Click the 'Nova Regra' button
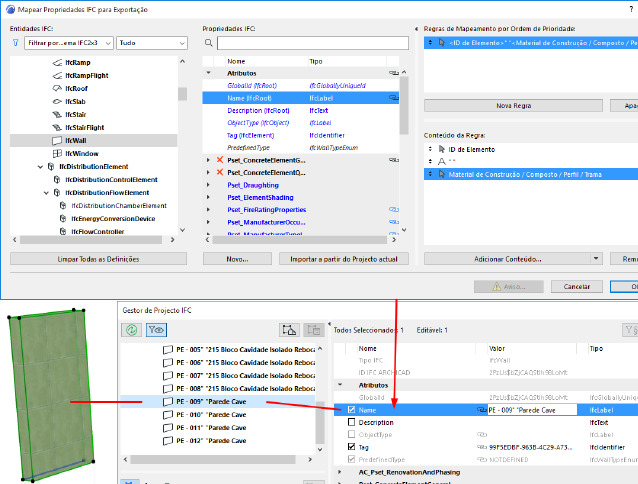 click(513, 106)
